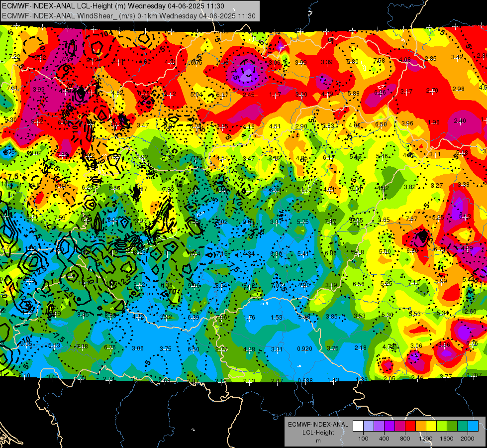Click the grid value 5.80
Viewport: 487px width, 448px height.
(x=353, y=62)
